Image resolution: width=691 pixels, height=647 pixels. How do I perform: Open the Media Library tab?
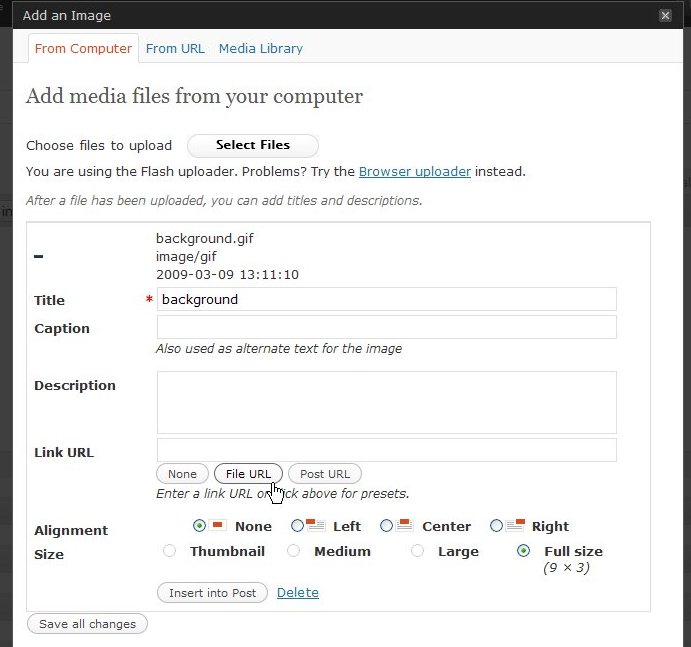click(x=260, y=48)
